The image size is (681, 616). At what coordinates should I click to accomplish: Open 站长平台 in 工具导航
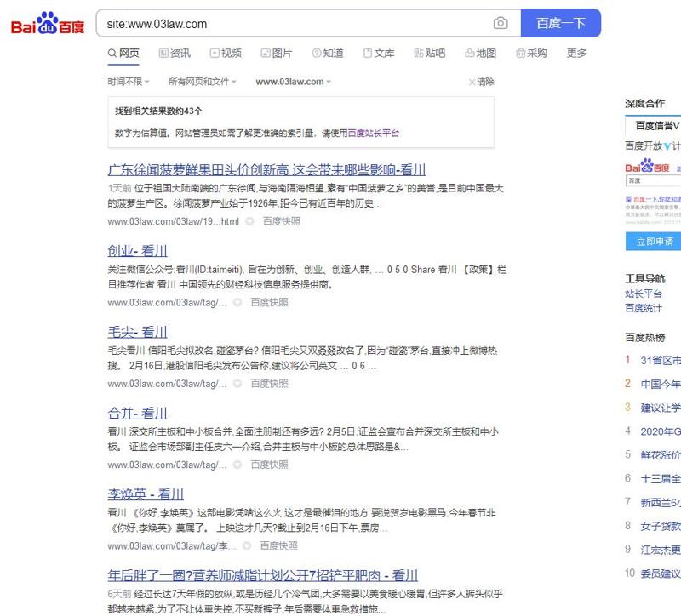click(x=644, y=294)
